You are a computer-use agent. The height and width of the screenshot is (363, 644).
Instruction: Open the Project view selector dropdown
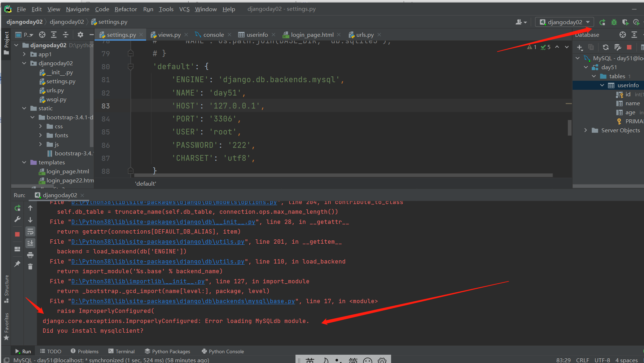25,35
